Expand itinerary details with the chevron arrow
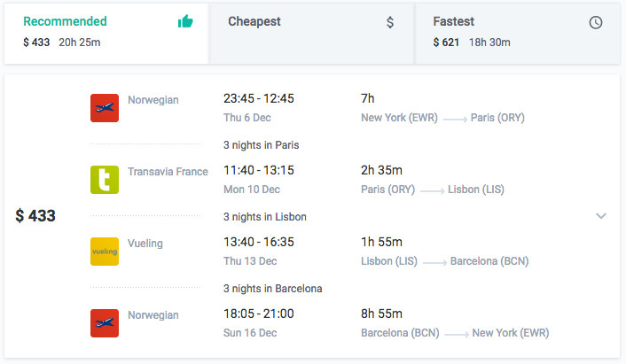626x364 pixels. tap(601, 216)
